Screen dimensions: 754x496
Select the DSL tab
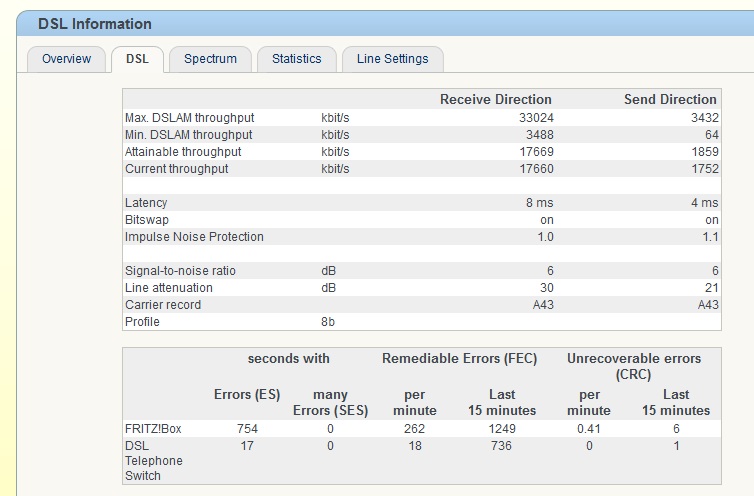[x=138, y=59]
